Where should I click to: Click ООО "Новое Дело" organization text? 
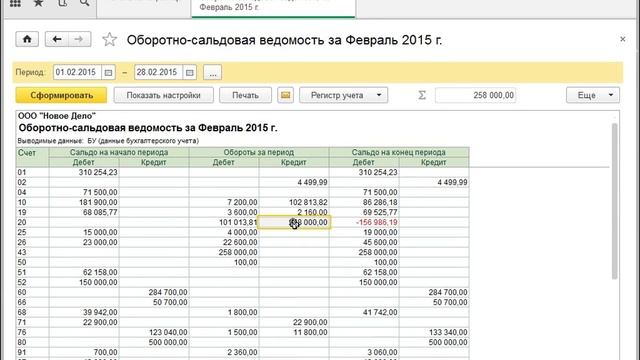[57, 116]
